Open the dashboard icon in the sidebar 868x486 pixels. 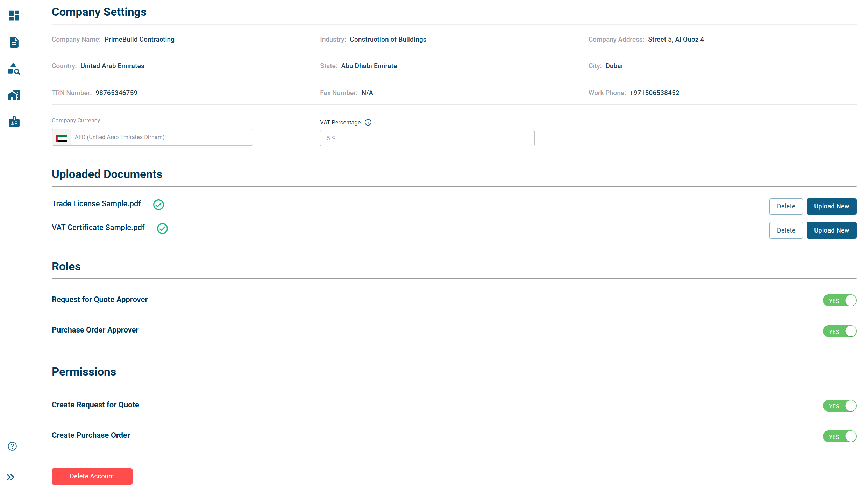click(14, 15)
